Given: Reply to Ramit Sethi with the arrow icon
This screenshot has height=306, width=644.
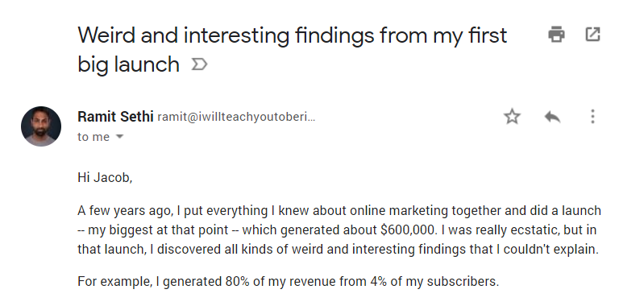Looking at the screenshot, I should pyautogui.click(x=552, y=117).
